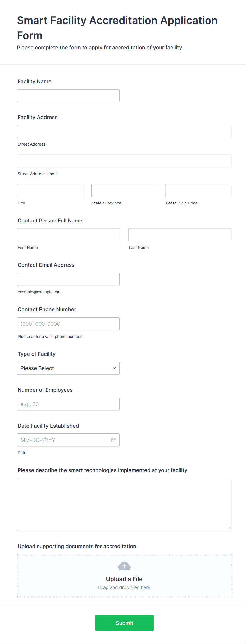Grab the textarea resize handle
The image size is (246, 644).
click(229, 528)
